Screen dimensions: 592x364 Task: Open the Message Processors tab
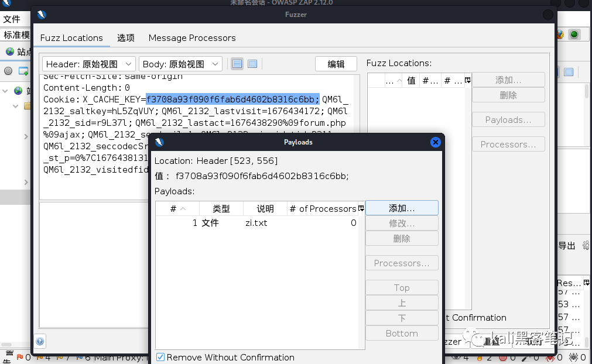point(192,38)
